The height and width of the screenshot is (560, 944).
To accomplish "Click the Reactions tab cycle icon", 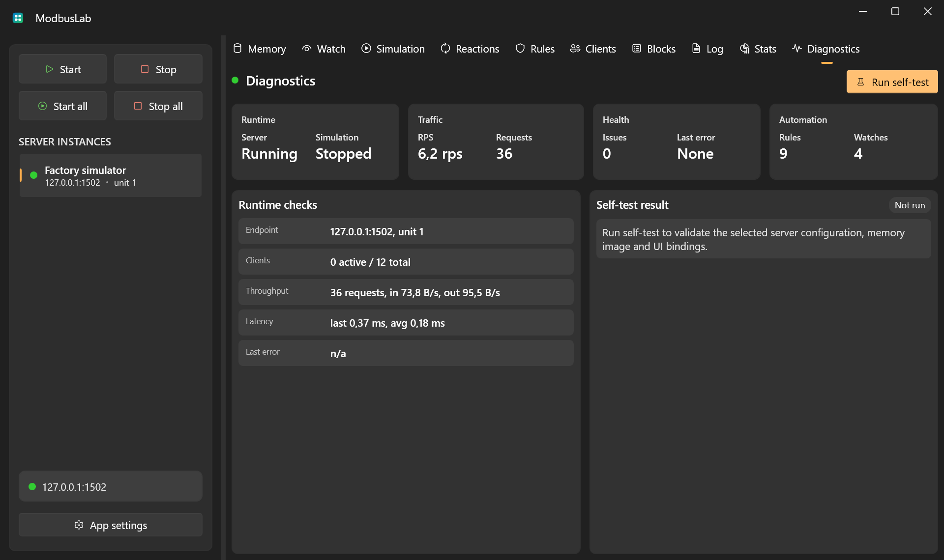I will pyautogui.click(x=445, y=49).
